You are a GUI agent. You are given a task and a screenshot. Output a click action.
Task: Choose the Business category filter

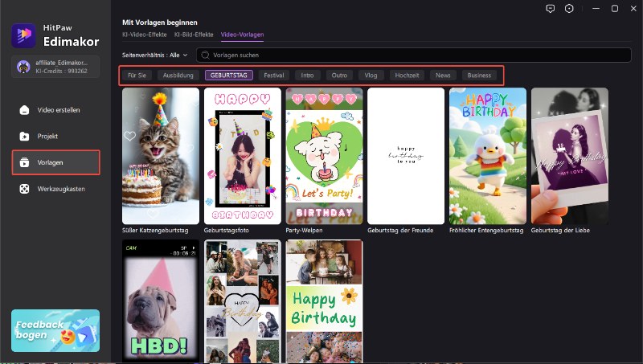click(x=479, y=75)
